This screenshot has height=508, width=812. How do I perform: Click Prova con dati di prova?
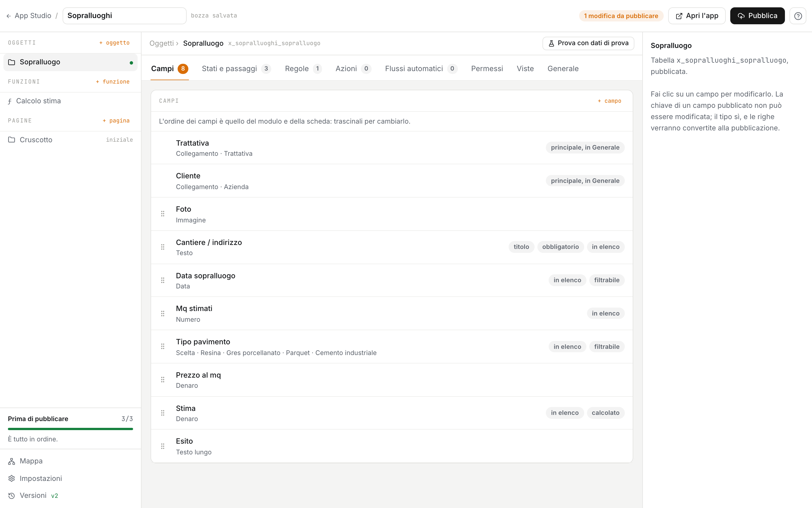click(588, 43)
